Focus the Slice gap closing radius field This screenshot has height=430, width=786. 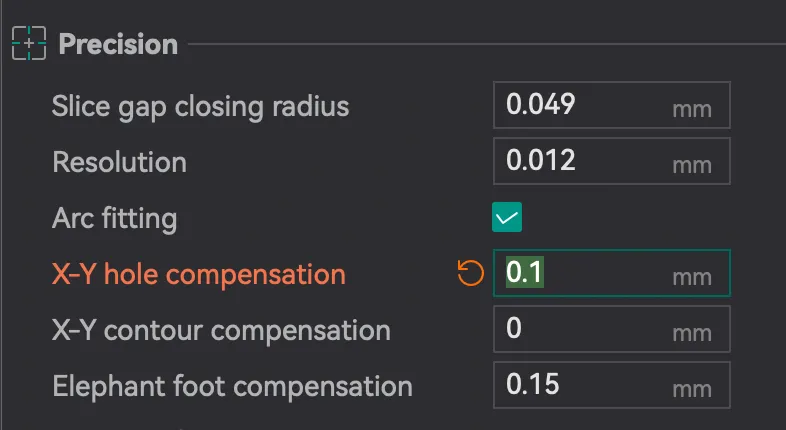tap(612, 105)
